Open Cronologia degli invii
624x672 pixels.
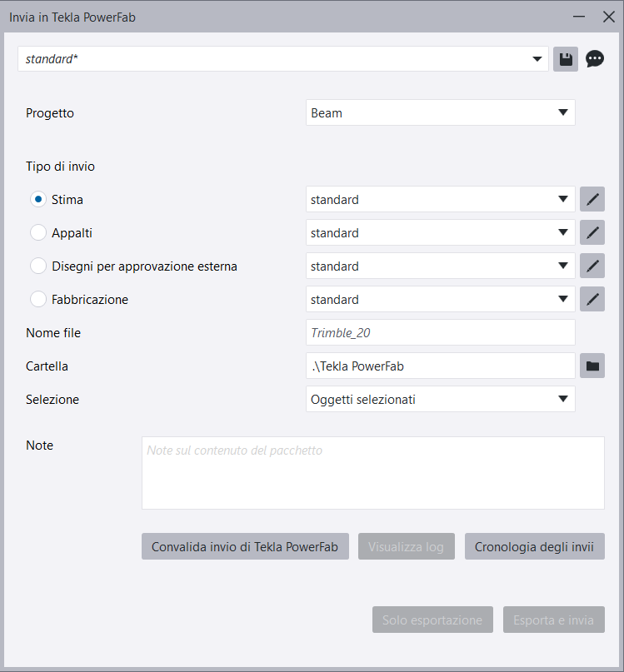click(x=534, y=547)
